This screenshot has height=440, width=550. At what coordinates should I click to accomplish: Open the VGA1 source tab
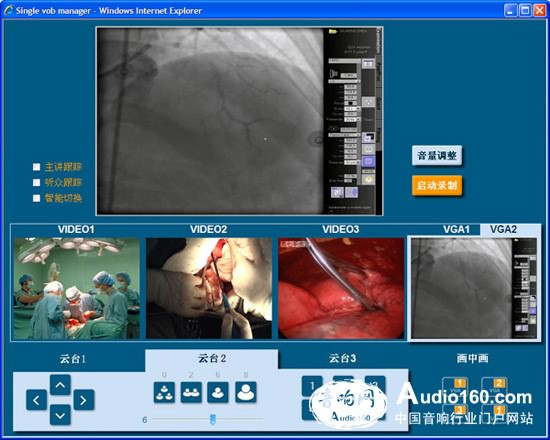pyautogui.click(x=456, y=229)
